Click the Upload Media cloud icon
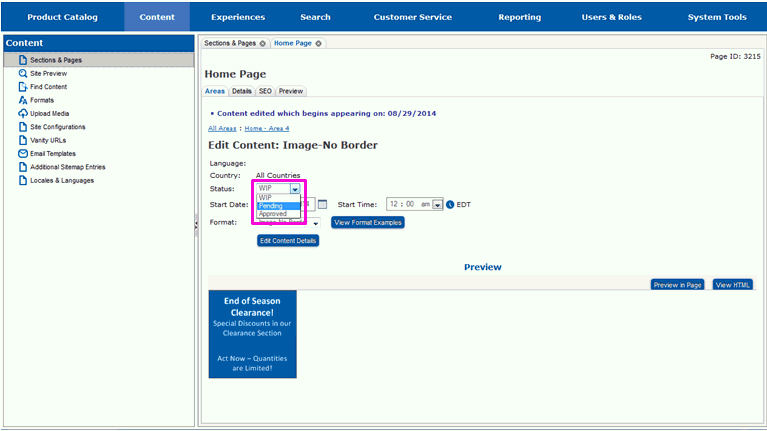Image resolution: width=767 pixels, height=431 pixels. pyautogui.click(x=23, y=113)
